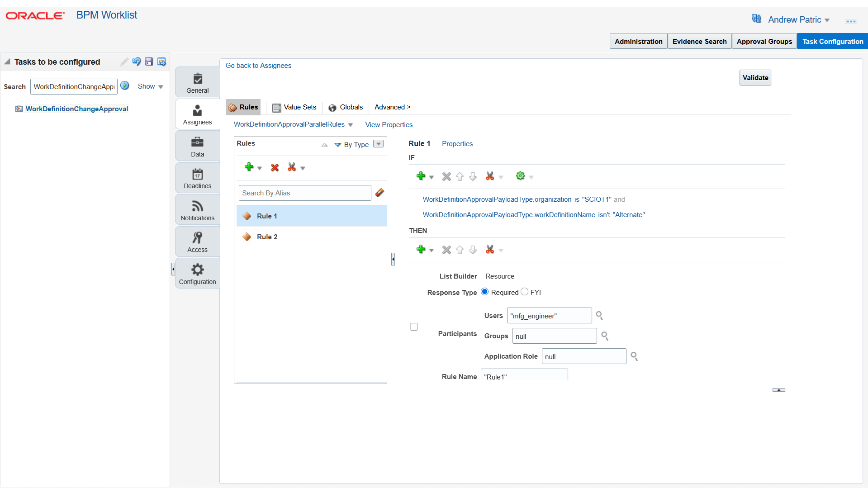Open the General side tab
Screen dimensions: 868x488
pos(198,83)
